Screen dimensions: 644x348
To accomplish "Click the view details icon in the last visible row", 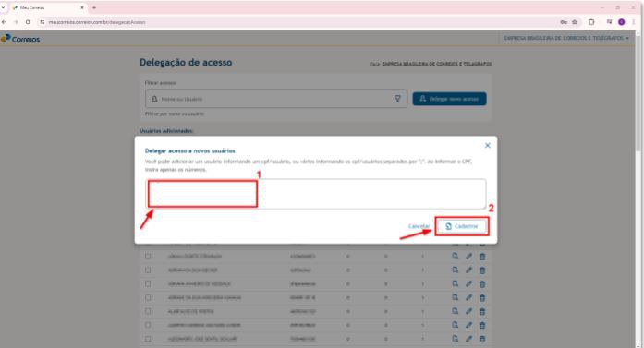I will pos(456,339).
